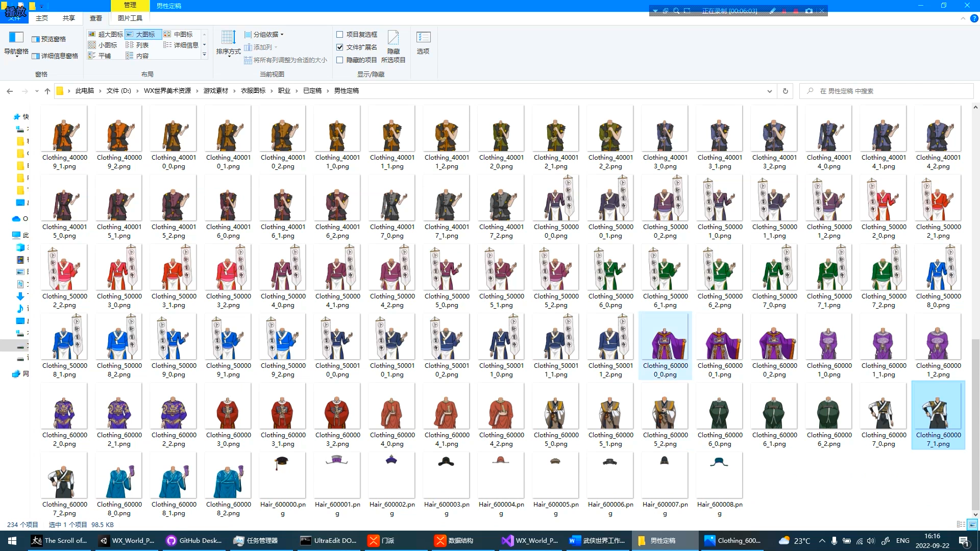This screenshot has width=980, height=551.
Task: Switch layout to Content view (内容)
Action: (x=138, y=56)
